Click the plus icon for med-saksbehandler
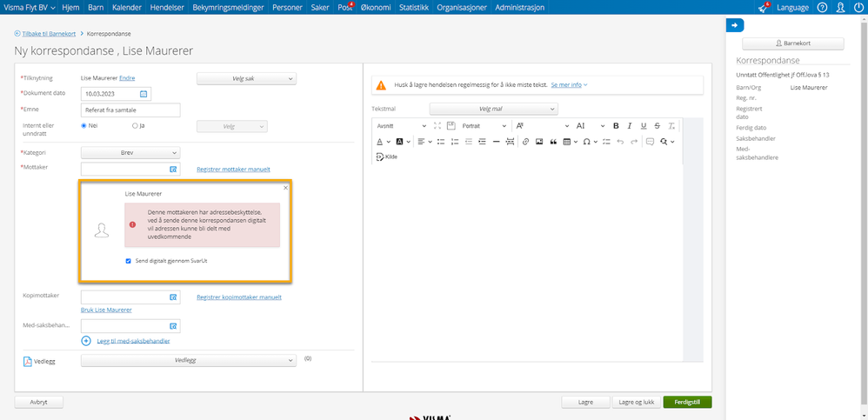Image resolution: width=868 pixels, height=420 pixels. [86, 341]
